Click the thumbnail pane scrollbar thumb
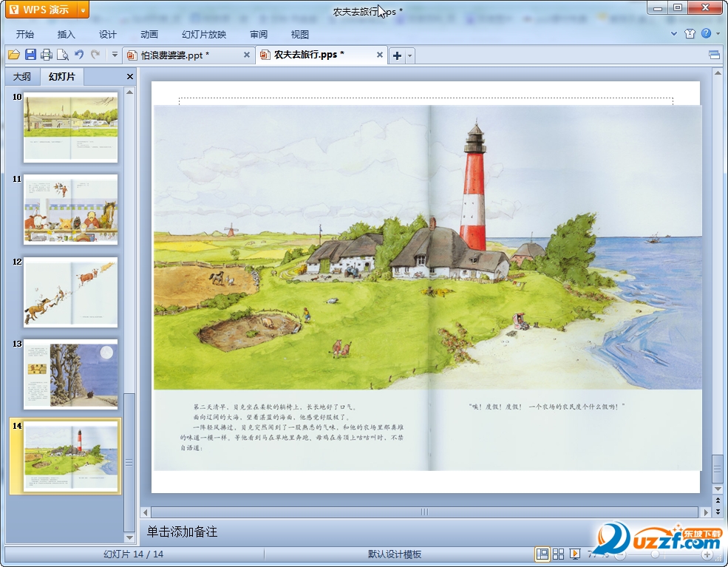Image resolution: width=728 pixels, height=567 pixels. click(x=129, y=463)
